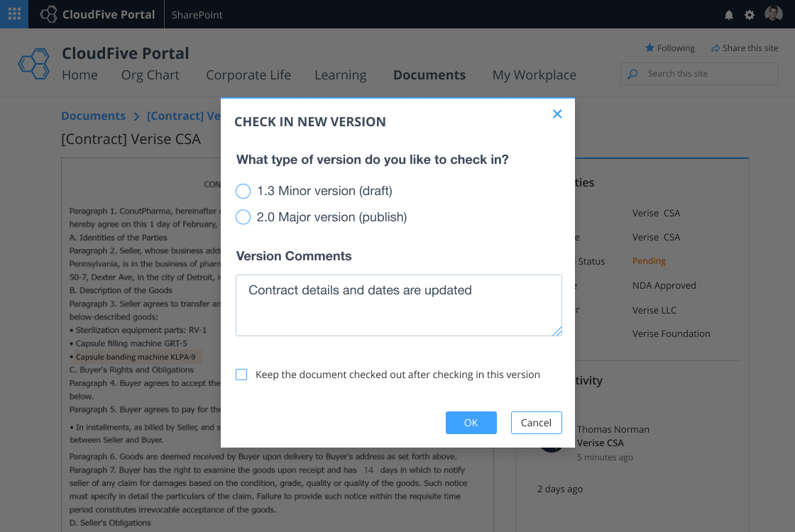This screenshot has height=532, width=795.
Task: Close the Check In New Version dialog
Action: pos(557,114)
